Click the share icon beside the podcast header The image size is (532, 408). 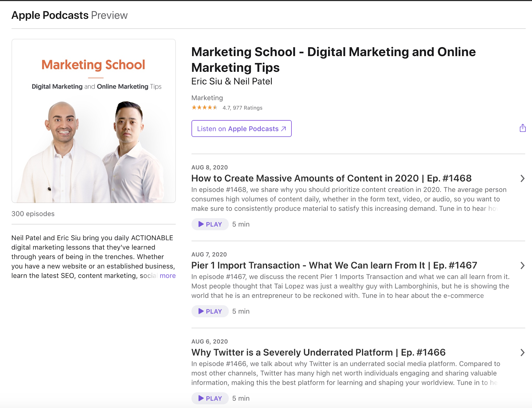[x=523, y=128]
